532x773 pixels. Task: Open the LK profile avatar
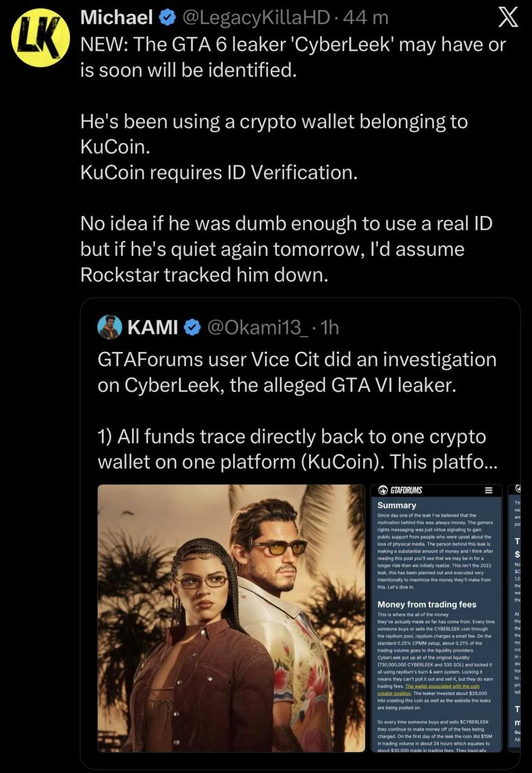coord(41,37)
